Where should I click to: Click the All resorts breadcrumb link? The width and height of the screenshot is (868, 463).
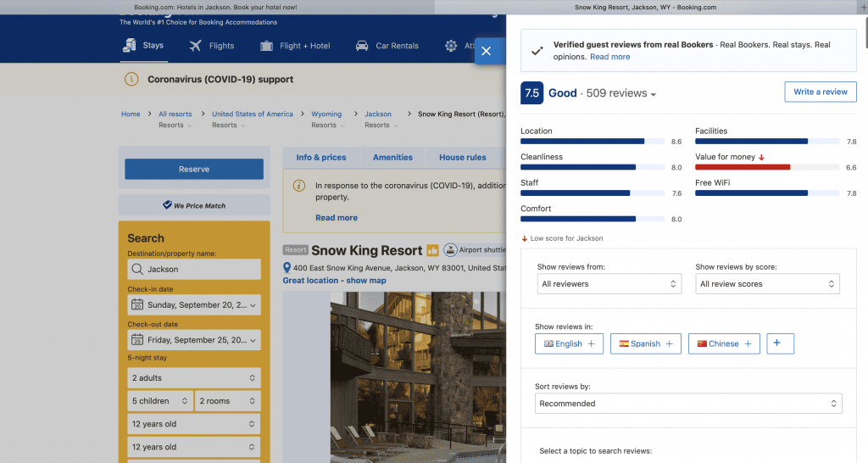pos(175,114)
